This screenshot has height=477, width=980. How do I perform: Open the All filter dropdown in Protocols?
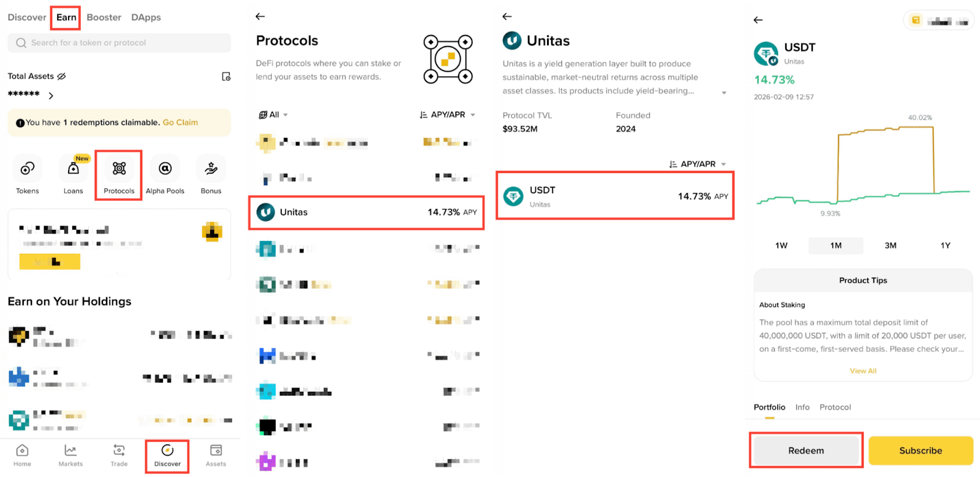[273, 115]
